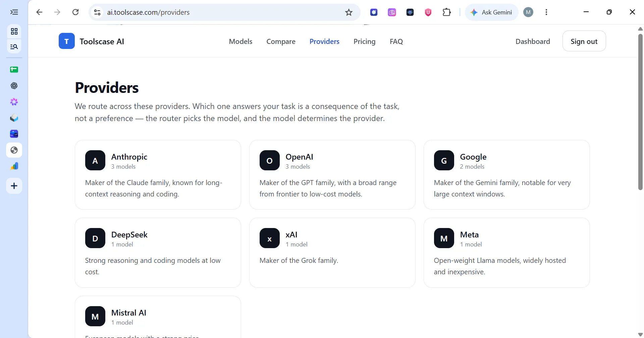Screen dimensions: 644x338
Task: Click the Meta provider icon
Action: [444, 238]
